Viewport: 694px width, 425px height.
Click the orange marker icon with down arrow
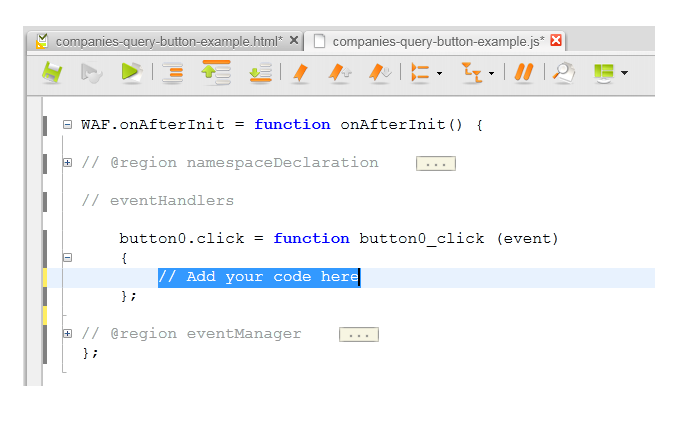point(379,73)
